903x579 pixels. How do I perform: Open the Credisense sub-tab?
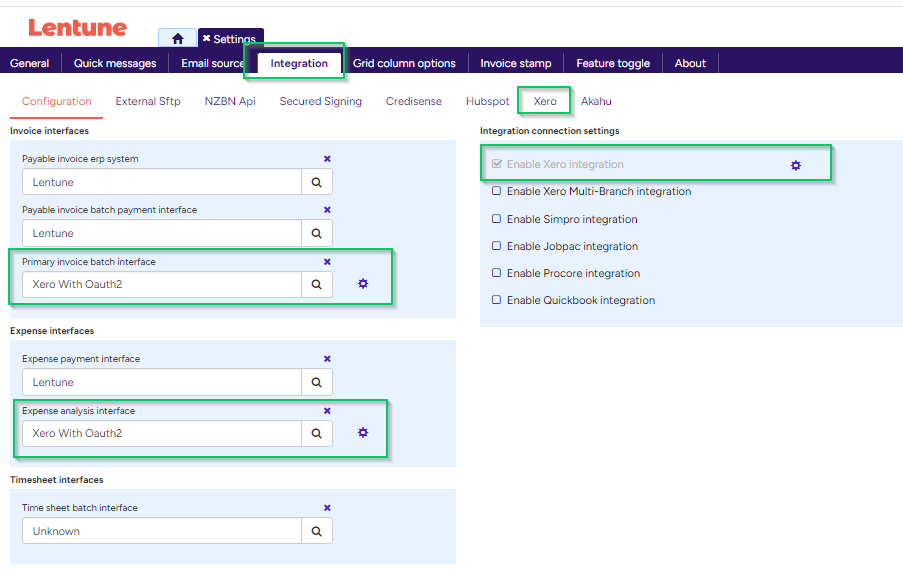[x=413, y=101]
